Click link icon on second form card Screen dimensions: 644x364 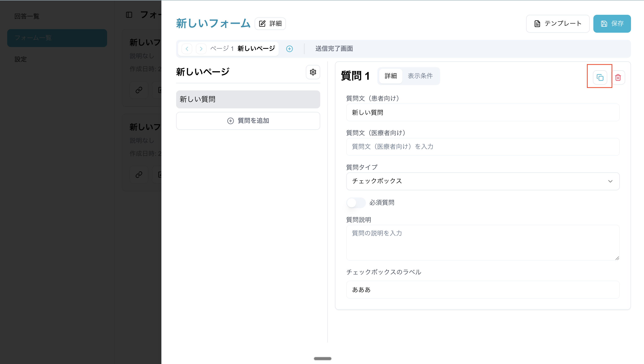[x=139, y=174]
